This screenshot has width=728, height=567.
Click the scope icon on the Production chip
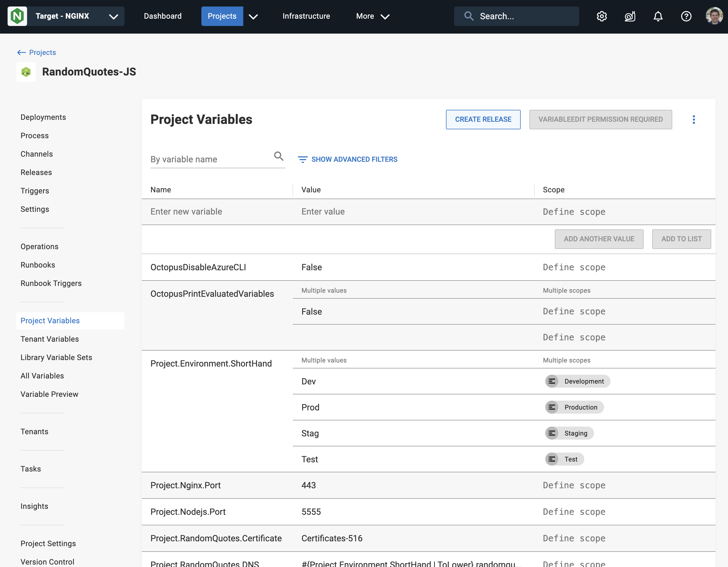point(552,407)
